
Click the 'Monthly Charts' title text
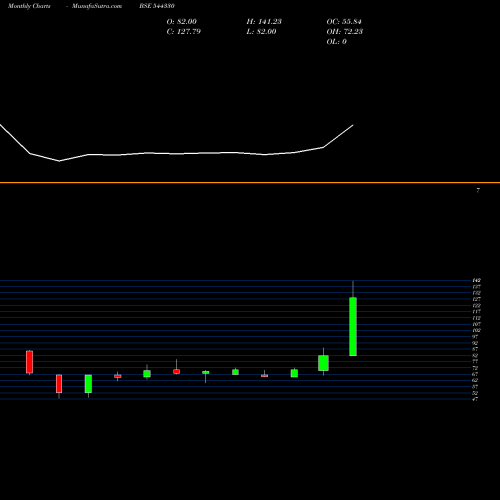click(29, 6)
